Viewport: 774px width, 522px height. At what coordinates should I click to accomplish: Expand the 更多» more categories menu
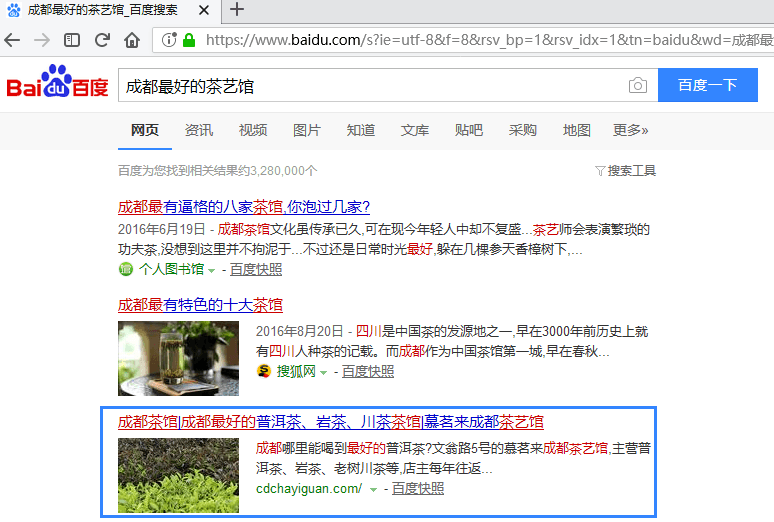click(x=630, y=130)
